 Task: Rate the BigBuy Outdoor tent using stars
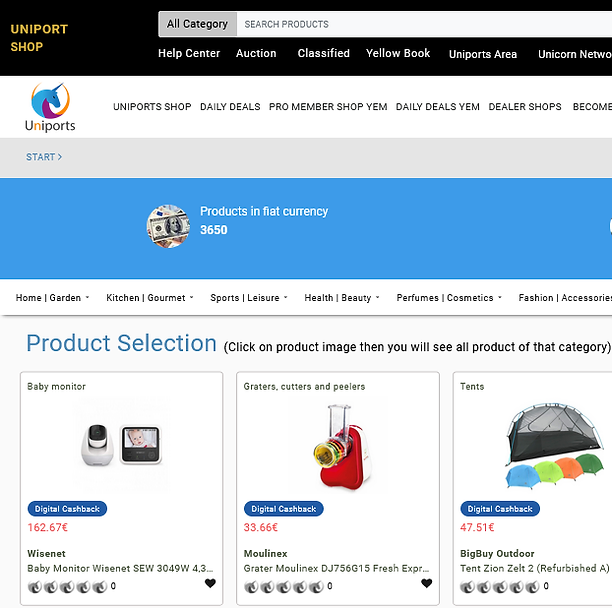pyautogui.click(x=500, y=586)
